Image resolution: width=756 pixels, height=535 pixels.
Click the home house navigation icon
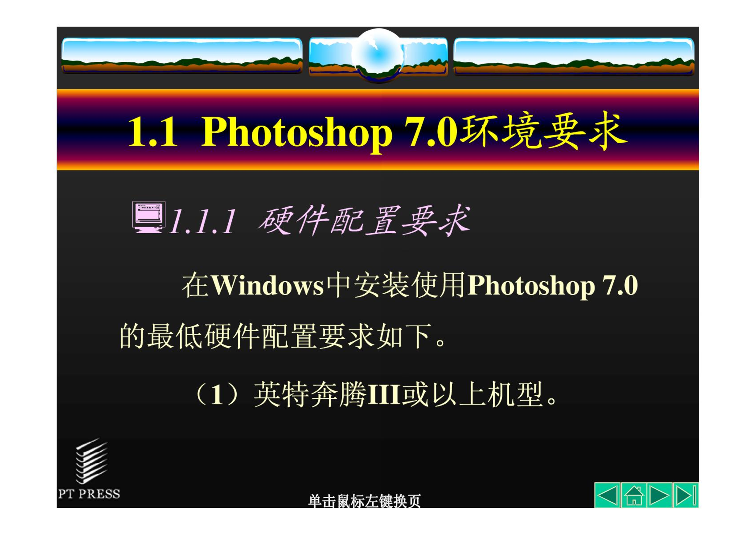(634, 495)
